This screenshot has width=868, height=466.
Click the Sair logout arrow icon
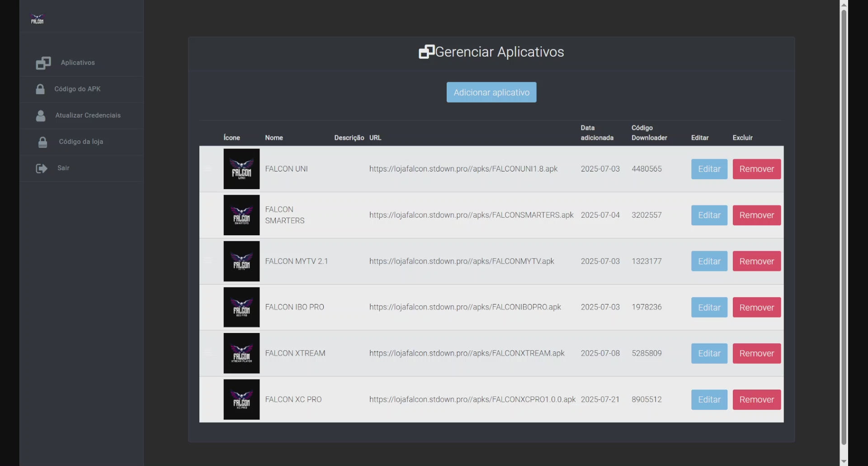(x=42, y=168)
